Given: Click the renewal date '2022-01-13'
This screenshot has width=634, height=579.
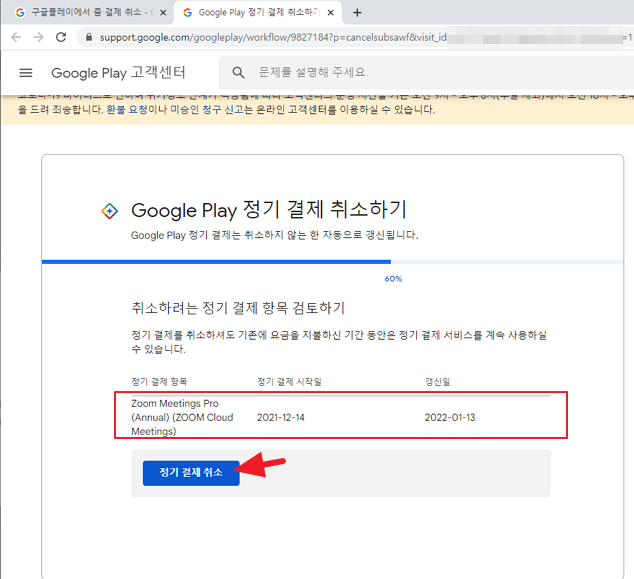Looking at the screenshot, I should coord(450,417).
